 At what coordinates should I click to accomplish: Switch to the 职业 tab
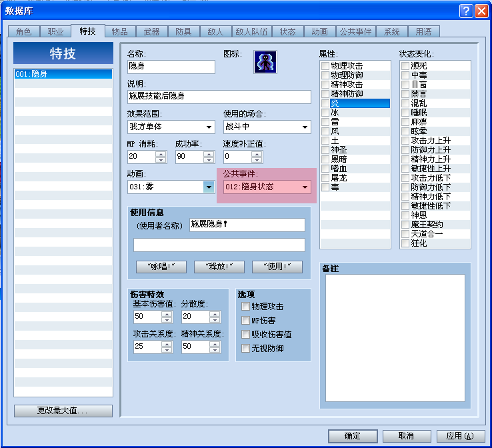pos(56,32)
